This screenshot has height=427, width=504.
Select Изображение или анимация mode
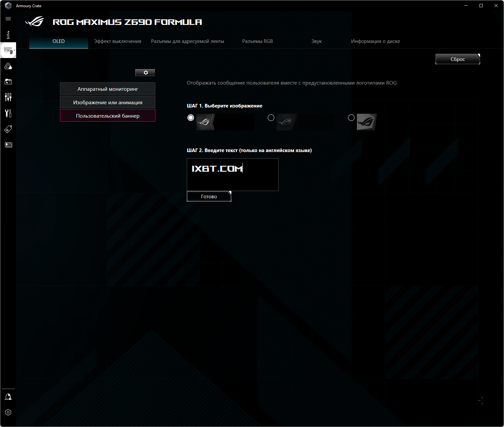107,102
